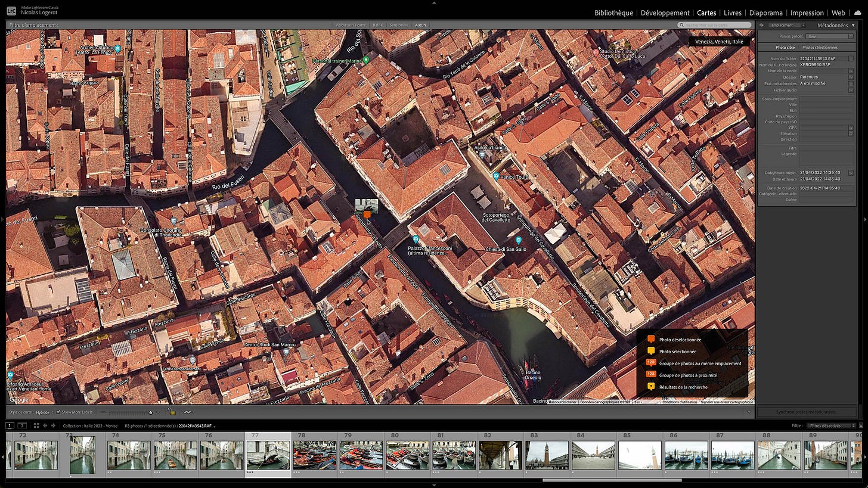Open the Filtres désactivés filter dropdown
Screen dimensions: 868x488
pyautogui.click(x=831, y=425)
